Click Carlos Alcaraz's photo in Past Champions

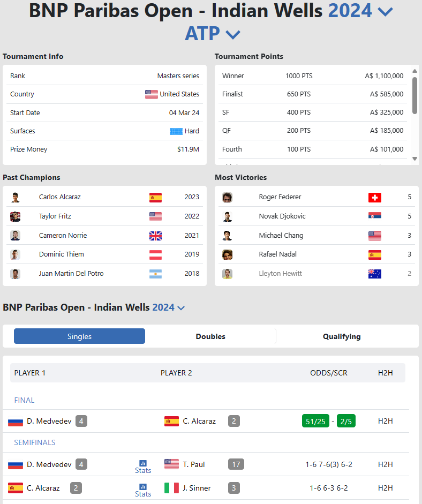click(15, 197)
